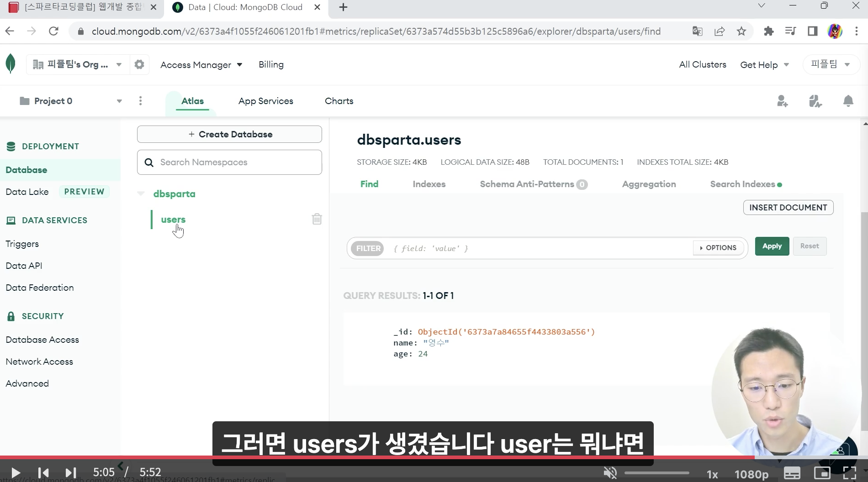Open the notifications bell

click(x=848, y=101)
